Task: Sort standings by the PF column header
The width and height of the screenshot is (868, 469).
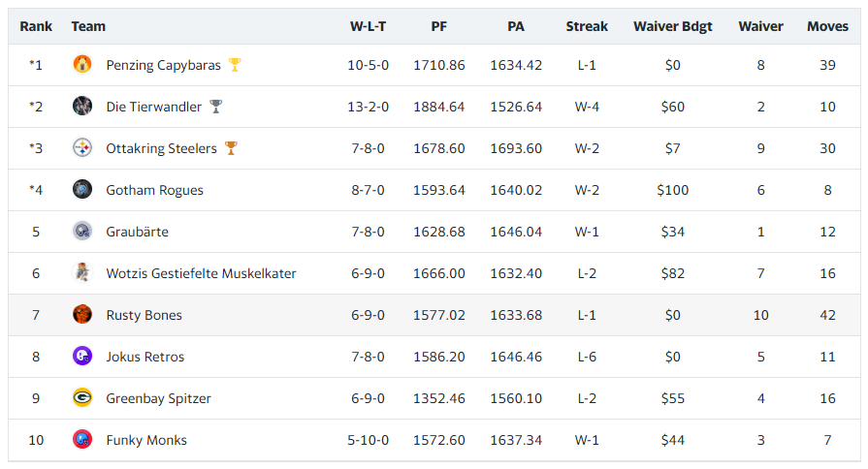Action: [x=439, y=26]
